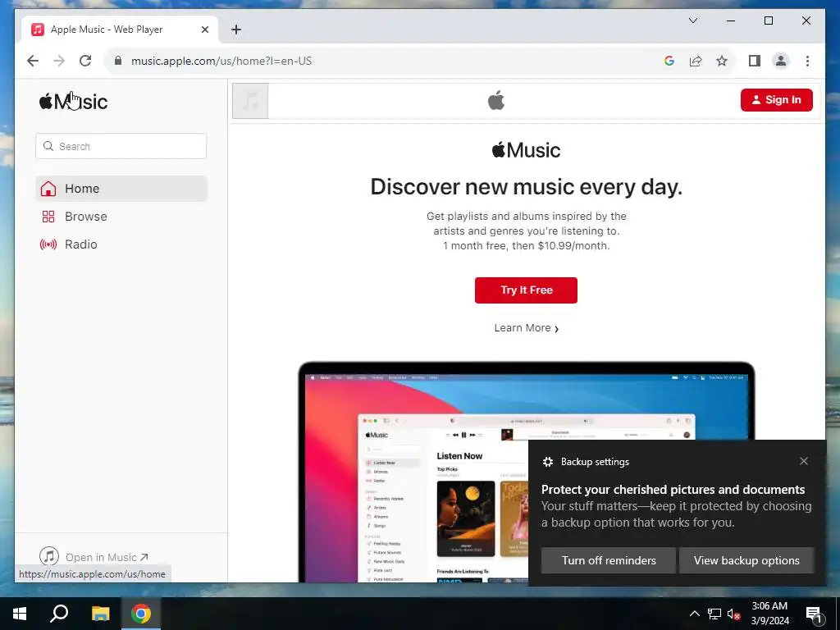The image size is (840, 630).
Task: Click the Google icon in address bar
Action: pos(669,61)
